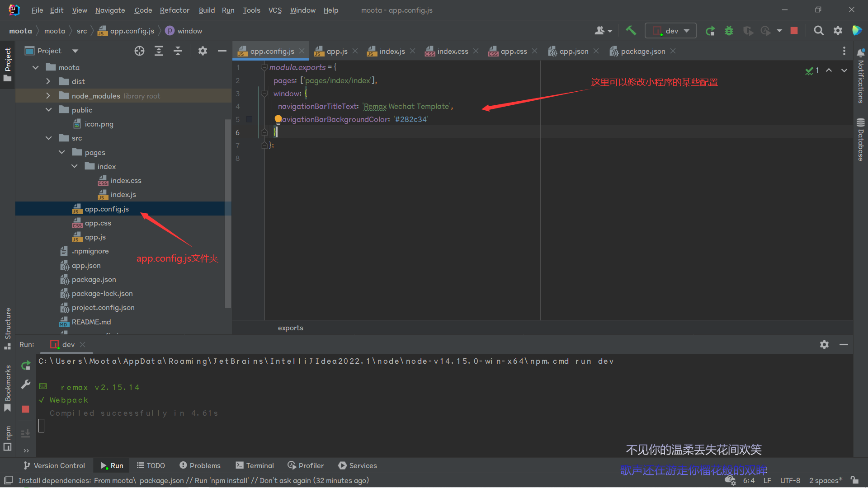Click the Problems tool window button
The height and width of the screenshot is (488, 868).
click(x=200, y=465)
